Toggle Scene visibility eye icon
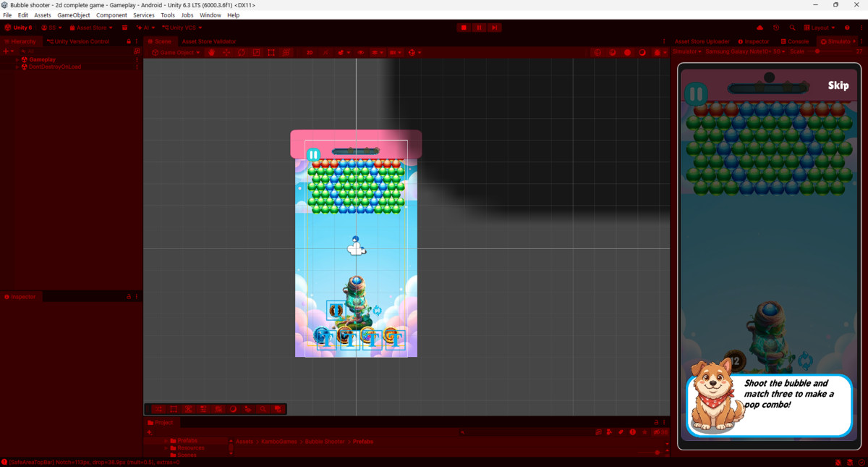868x467 pixels. point(360,52)
